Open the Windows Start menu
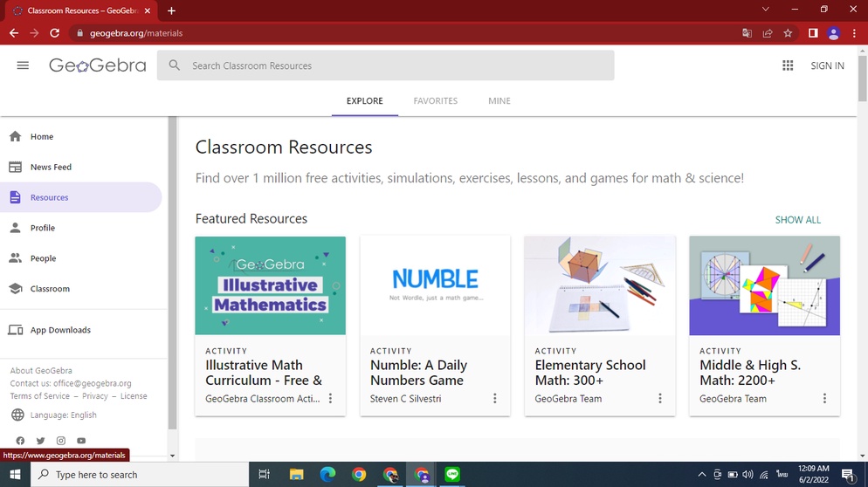 pyautogui.click(x=15, y=474)
